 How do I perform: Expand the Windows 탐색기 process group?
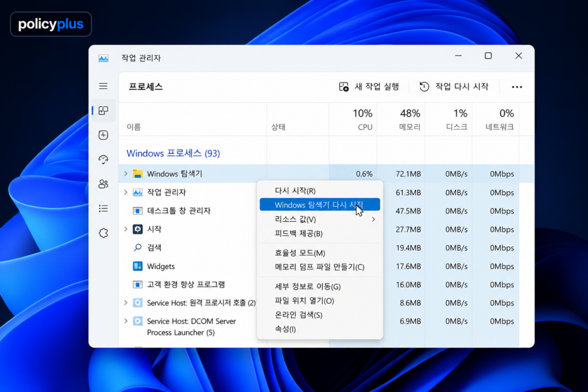coord(126,173)
